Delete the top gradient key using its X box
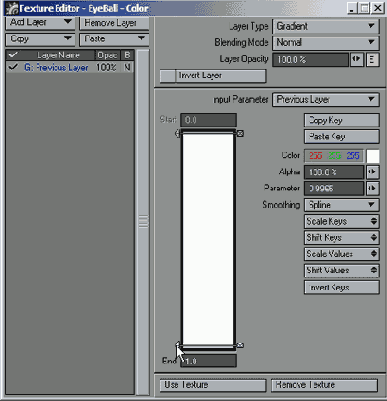The height and width of the screenshot is (401, 387). point(240,134)
